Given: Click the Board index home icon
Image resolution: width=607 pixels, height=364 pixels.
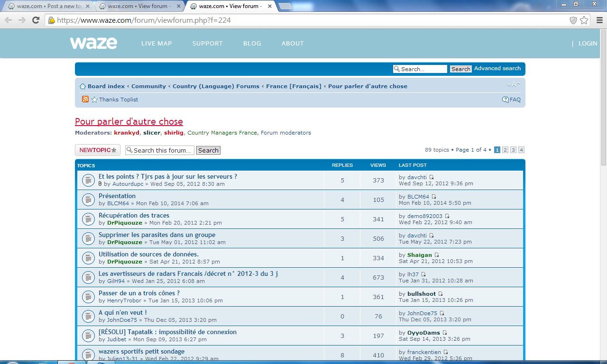Looking at the screenshot, I should pyautogui.click(x=83, y=86).
